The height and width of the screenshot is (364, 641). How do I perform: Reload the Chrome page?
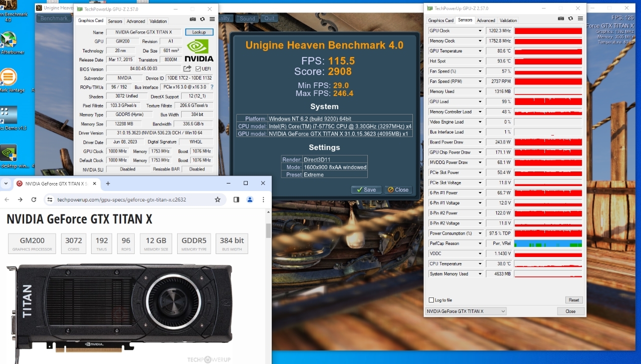[x=34, y=199]
